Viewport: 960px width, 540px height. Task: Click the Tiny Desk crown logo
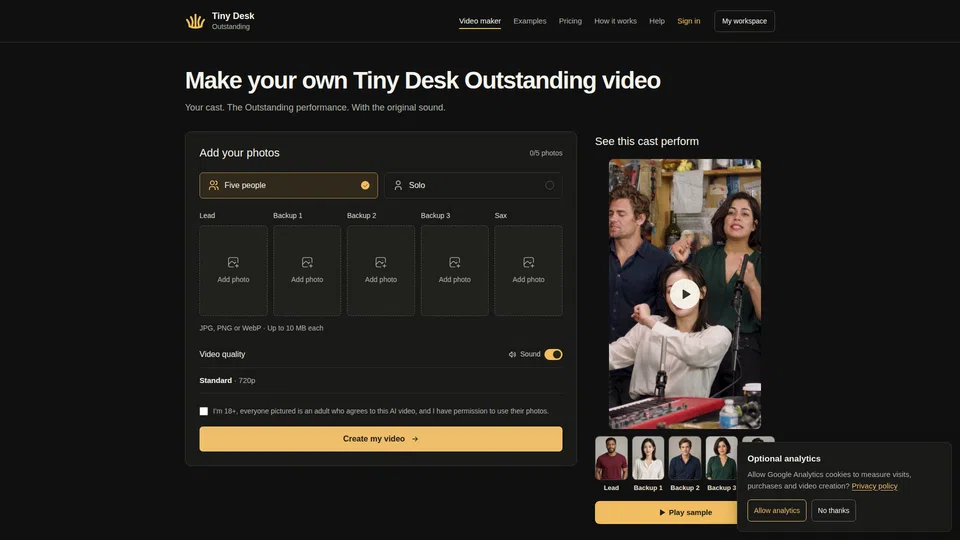pos(195,21)
